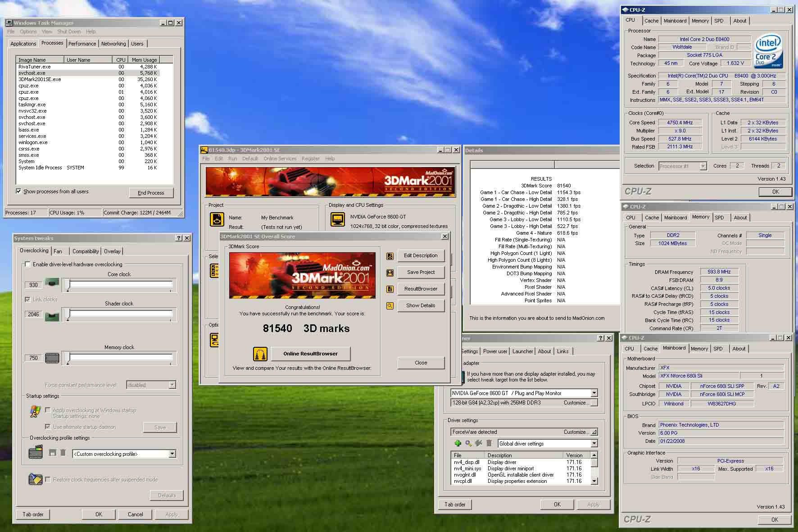Enable driver-level hardware overclocking checkbox
This screenshot has width=798, height=532.
(x=27, y=264)
